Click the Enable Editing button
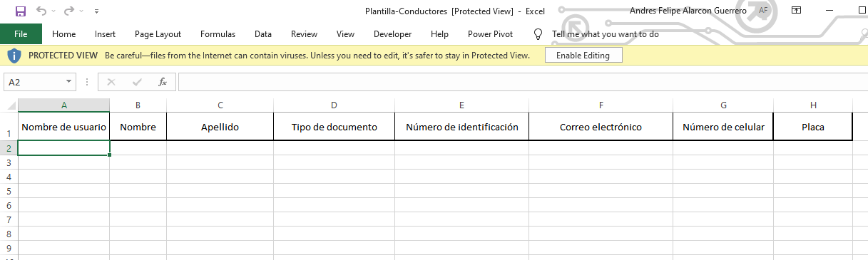 (x=583, y=55)
